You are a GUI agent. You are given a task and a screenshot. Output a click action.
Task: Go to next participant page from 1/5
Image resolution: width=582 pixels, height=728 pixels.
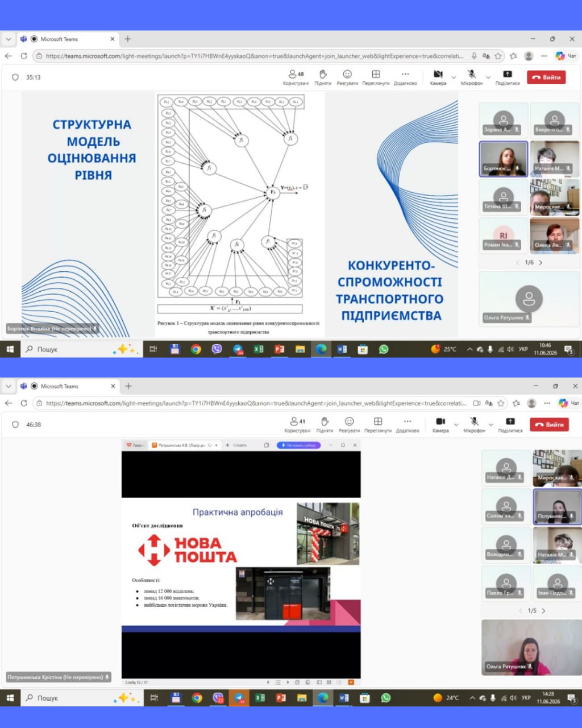pyautogui.click(x=543, y=611)
